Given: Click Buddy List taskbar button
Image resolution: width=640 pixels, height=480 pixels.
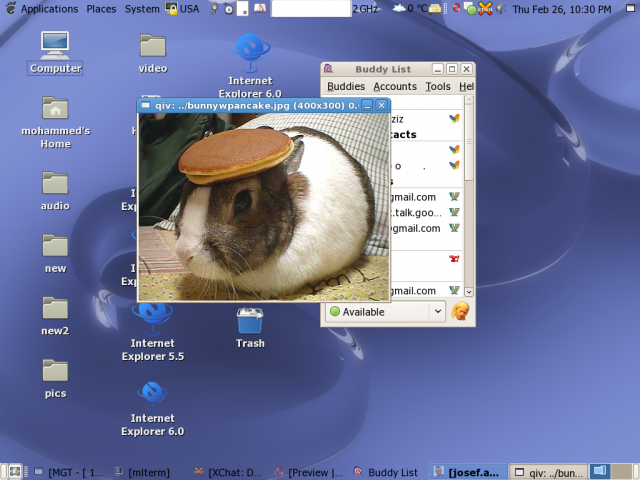Looking at the screenshot, I should tap(386, 472).
